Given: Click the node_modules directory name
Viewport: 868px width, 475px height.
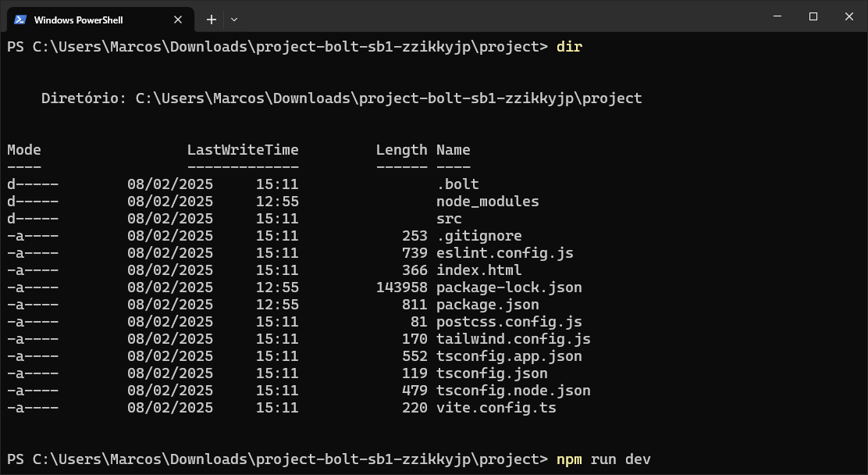Looking at the screenshot, I should pyautogui.click(x=487, y=202).
